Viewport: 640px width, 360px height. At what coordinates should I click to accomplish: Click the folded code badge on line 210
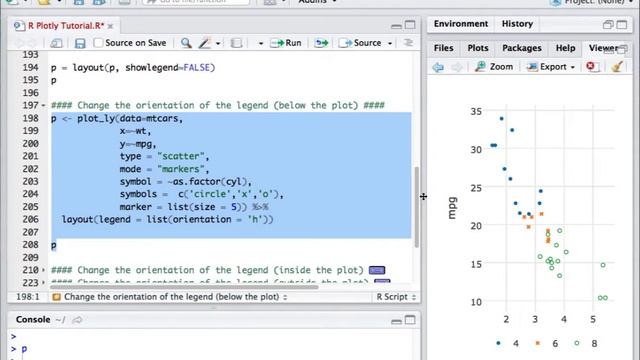[x=377, y=270]
